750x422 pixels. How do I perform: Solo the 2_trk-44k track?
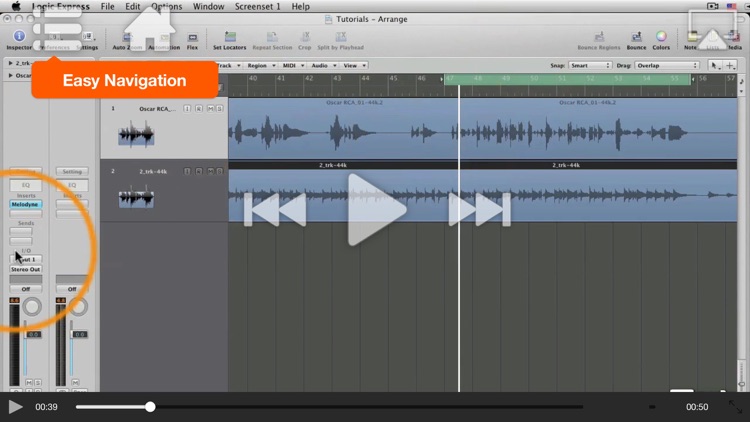pyautogui.click(x=220, y=171)
